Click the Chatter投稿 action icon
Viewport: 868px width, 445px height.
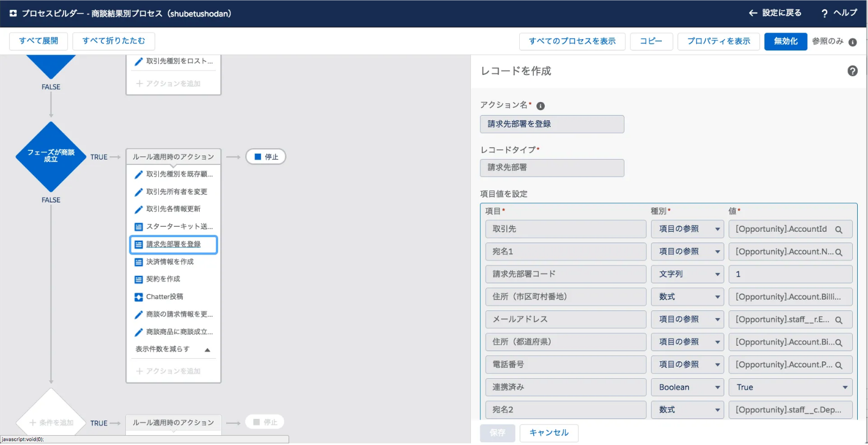[x=138, y=297]
